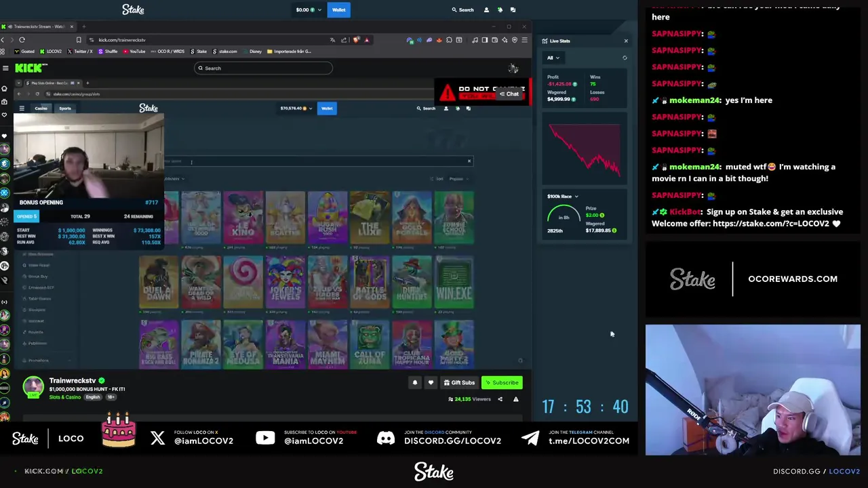Screen dimensions: 868x488
Task: Open the translate icon in address bar
Action: (x=332, y=40)
